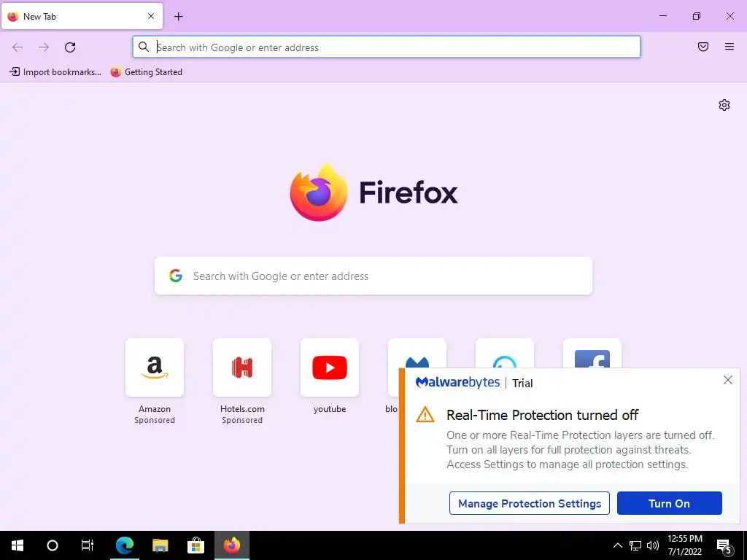
Task: Open the taskbar clock and date
Action: click(684, 545)
